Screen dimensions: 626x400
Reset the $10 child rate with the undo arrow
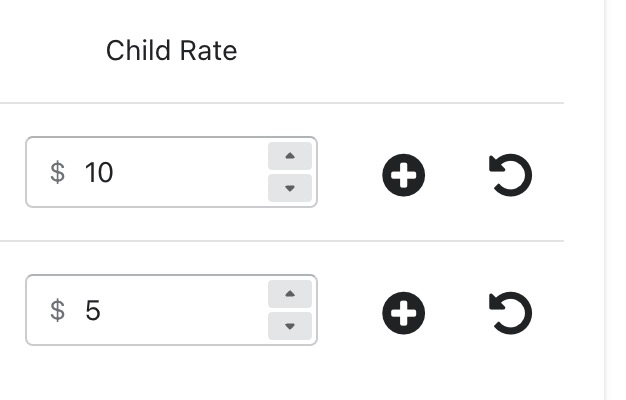click(510, 175)
